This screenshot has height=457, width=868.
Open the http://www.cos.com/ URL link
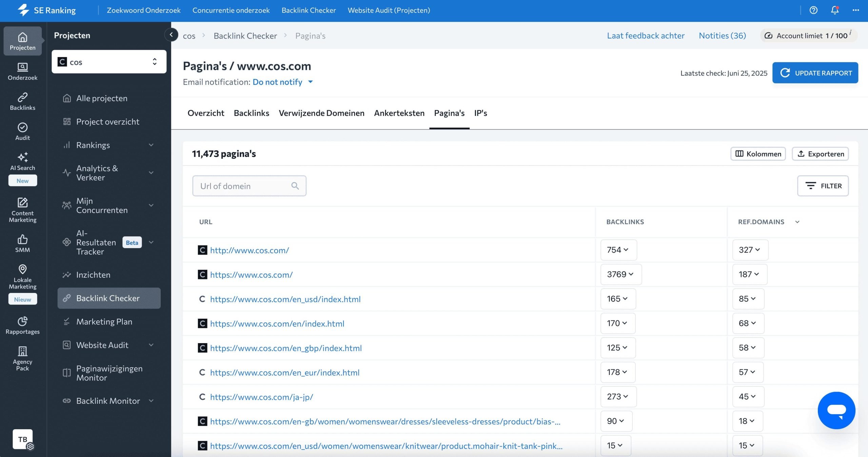pos(250,250)
